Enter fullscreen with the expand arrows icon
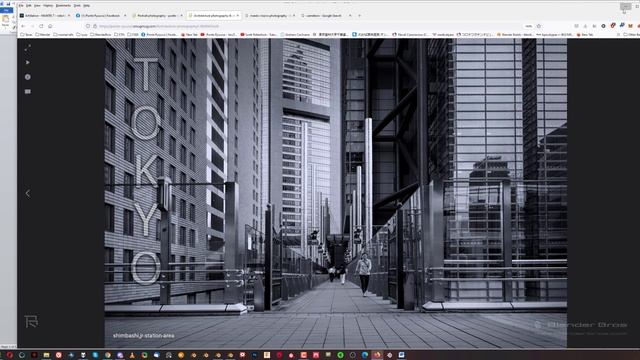Viewport: 640px width, 360px height. [28, 48]
